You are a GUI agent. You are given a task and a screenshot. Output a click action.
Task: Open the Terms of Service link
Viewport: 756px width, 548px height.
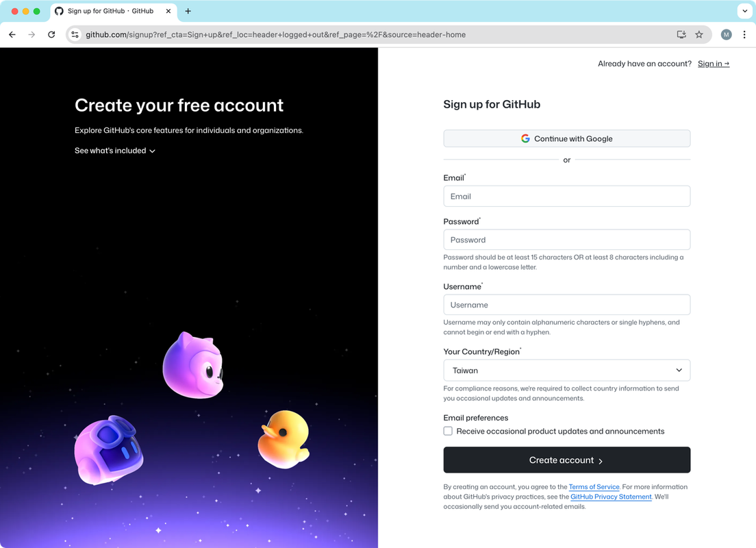point(594,487)
